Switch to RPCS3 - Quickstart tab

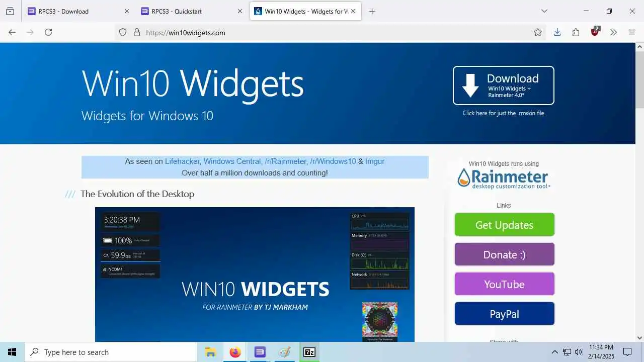(191, 11)
